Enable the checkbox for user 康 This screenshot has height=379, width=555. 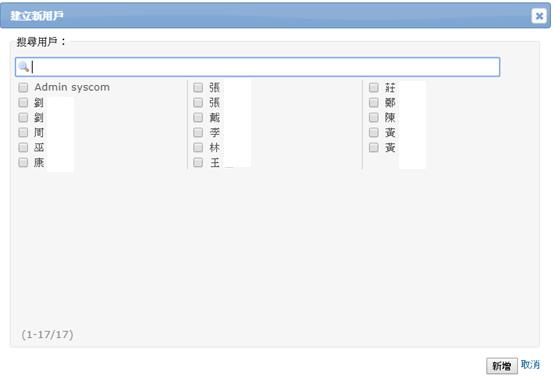click(23, 162)
